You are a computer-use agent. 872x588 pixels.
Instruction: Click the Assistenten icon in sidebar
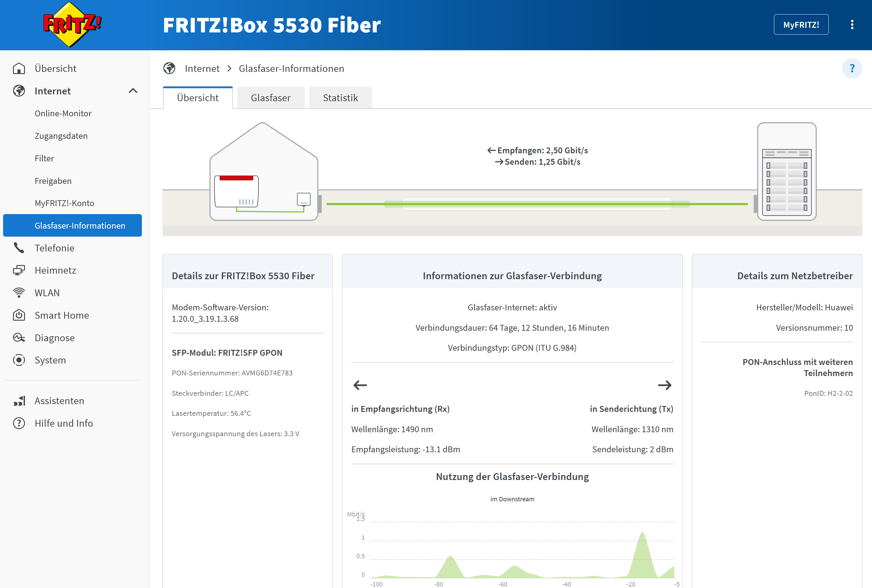click(19, 401)
